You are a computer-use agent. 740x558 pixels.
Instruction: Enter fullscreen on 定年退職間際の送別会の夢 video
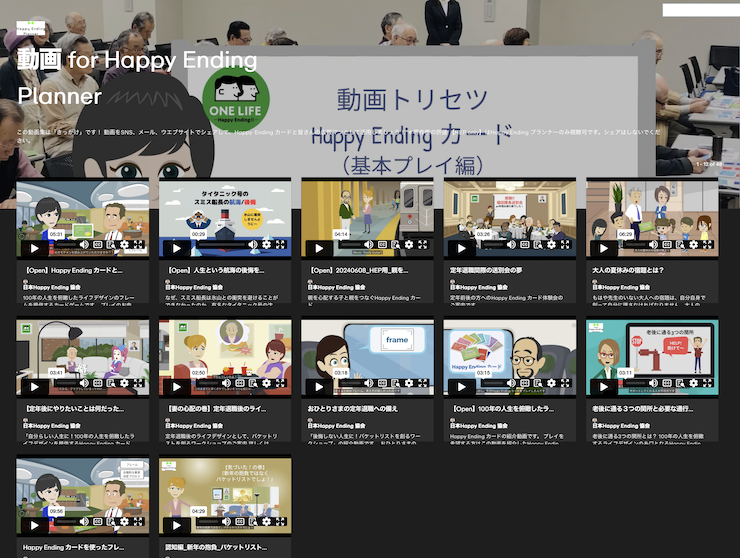(565, 244)
